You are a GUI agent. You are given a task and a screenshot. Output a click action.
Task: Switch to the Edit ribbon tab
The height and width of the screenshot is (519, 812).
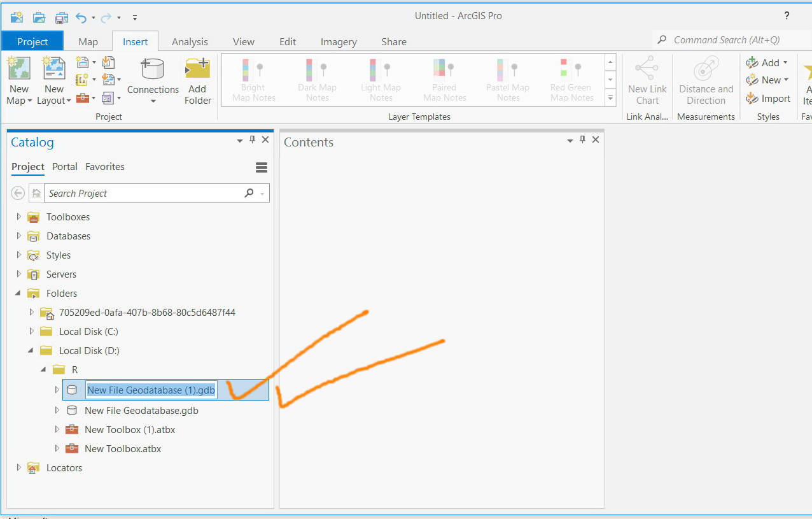tap(288, 41)
